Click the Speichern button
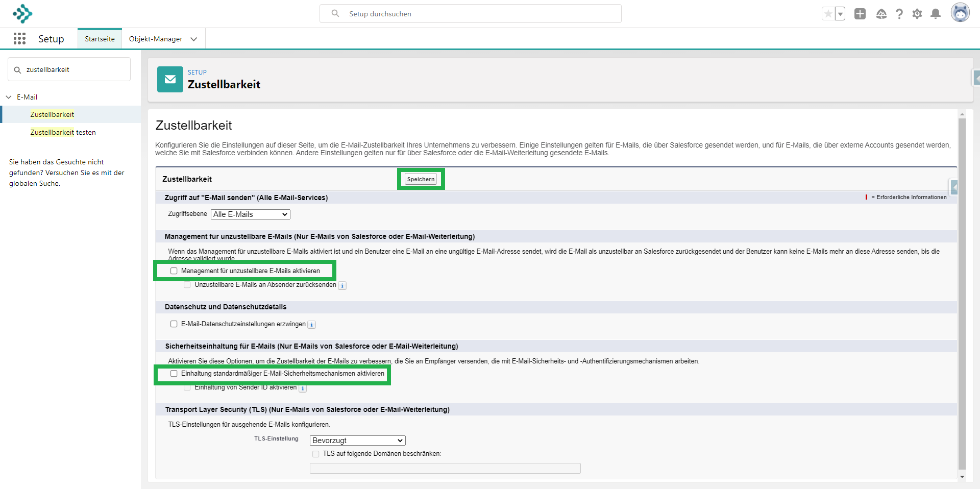 pos(421,179)
